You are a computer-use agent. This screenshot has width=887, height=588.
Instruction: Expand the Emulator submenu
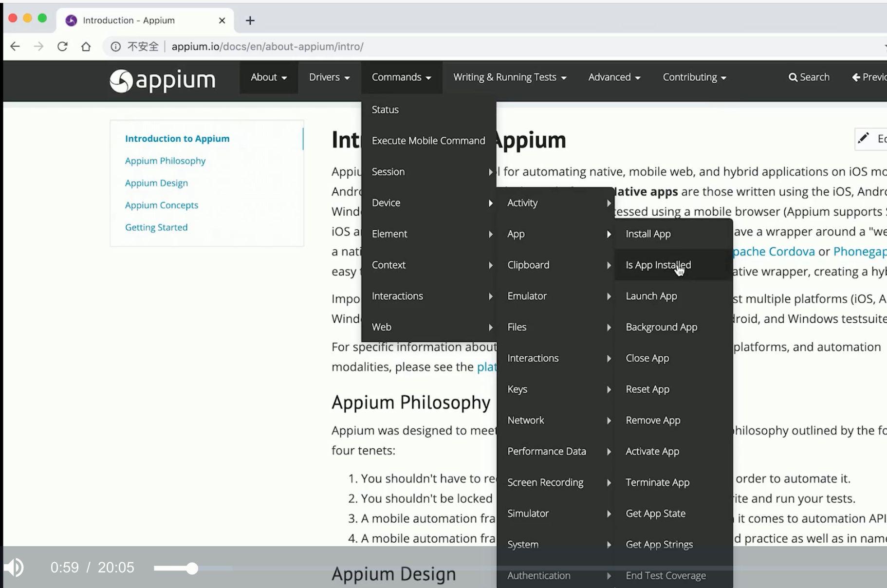click(x=555, y=296)
